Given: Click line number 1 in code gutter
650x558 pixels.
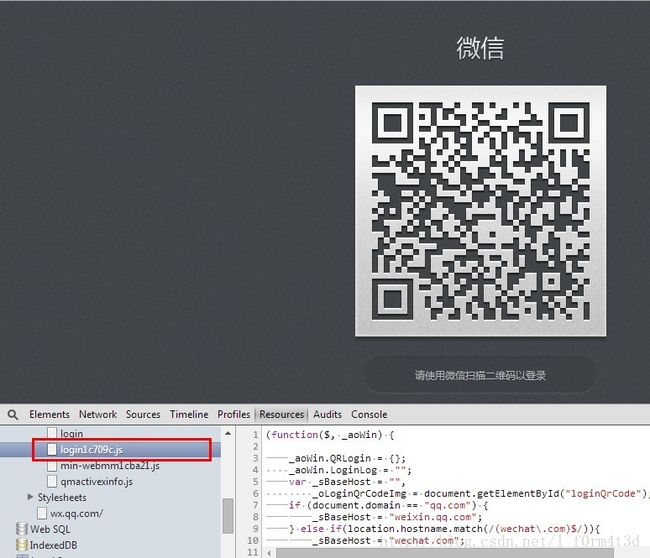Looking at the screenshot, I should (x=255, y=435).
